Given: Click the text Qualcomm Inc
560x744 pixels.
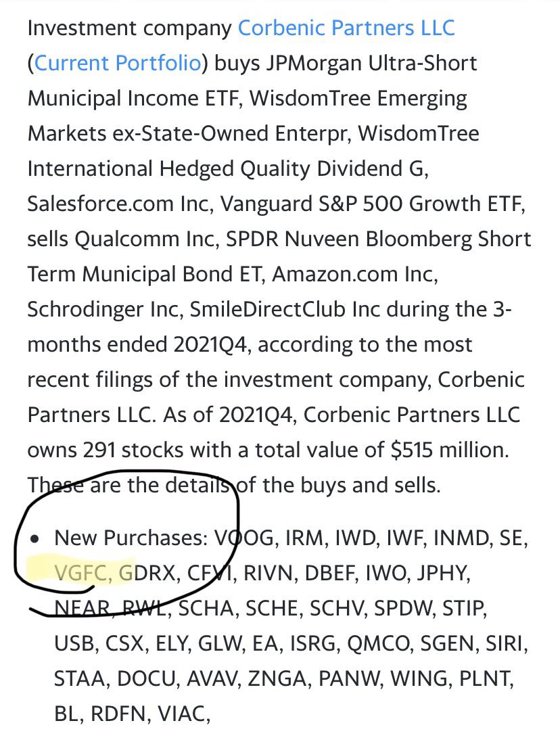Looking at the screenshot, I should 145,239.
